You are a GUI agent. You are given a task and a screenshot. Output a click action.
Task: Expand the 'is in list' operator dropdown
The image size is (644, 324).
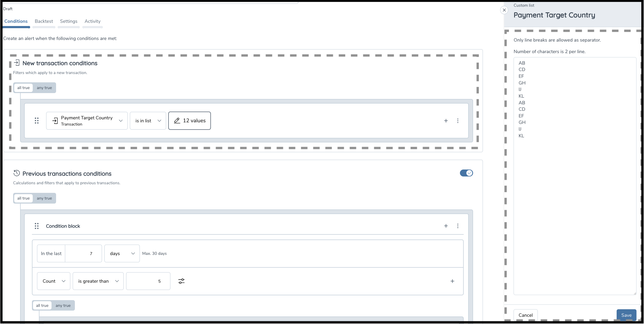point(148,121)
